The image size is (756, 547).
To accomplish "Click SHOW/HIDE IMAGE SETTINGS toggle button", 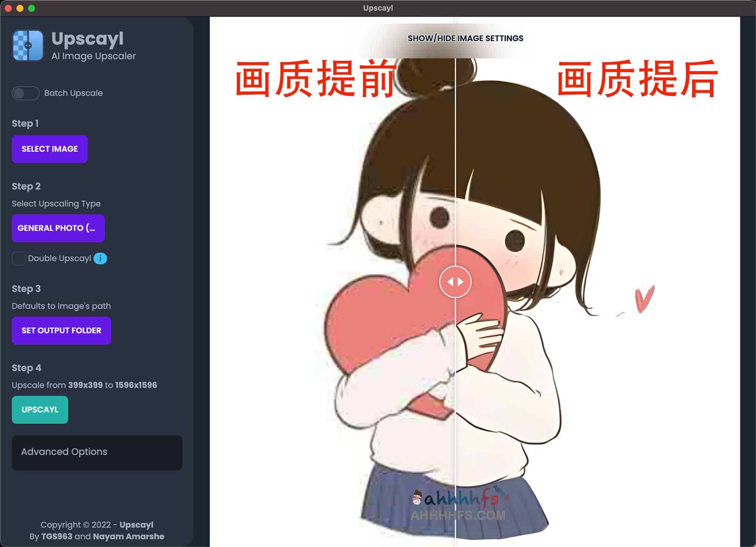I will coord(465,38).
